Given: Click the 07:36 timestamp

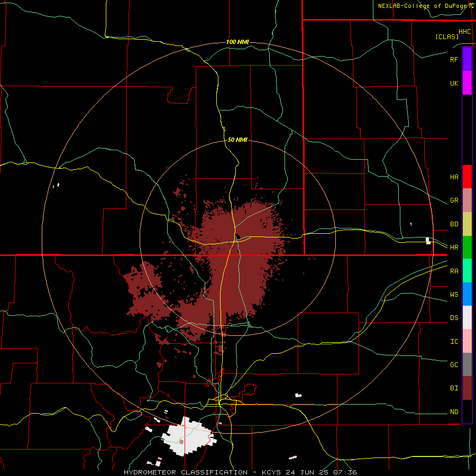Looking at the screenshot, I should (x=344, y=472).
